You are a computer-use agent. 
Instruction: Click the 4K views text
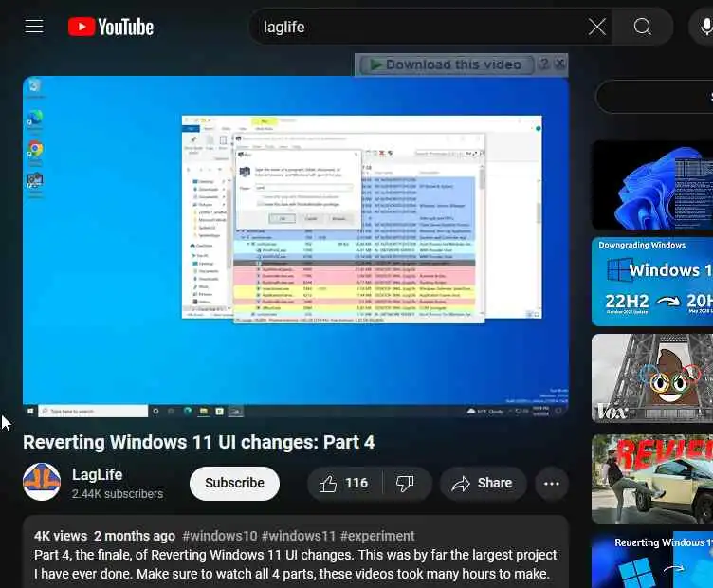point(61,536)
